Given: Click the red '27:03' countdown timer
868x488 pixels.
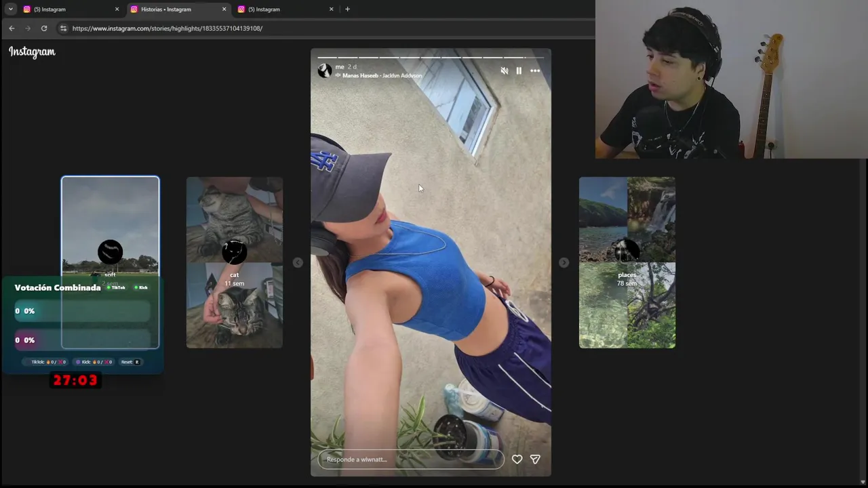Looking at the screenshot, I should [75, 380].
